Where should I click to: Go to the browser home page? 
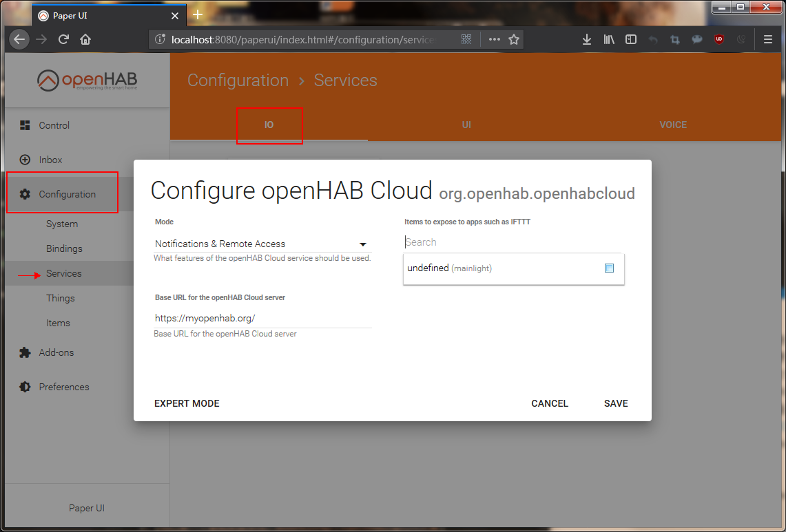click(x=85, y=39)
